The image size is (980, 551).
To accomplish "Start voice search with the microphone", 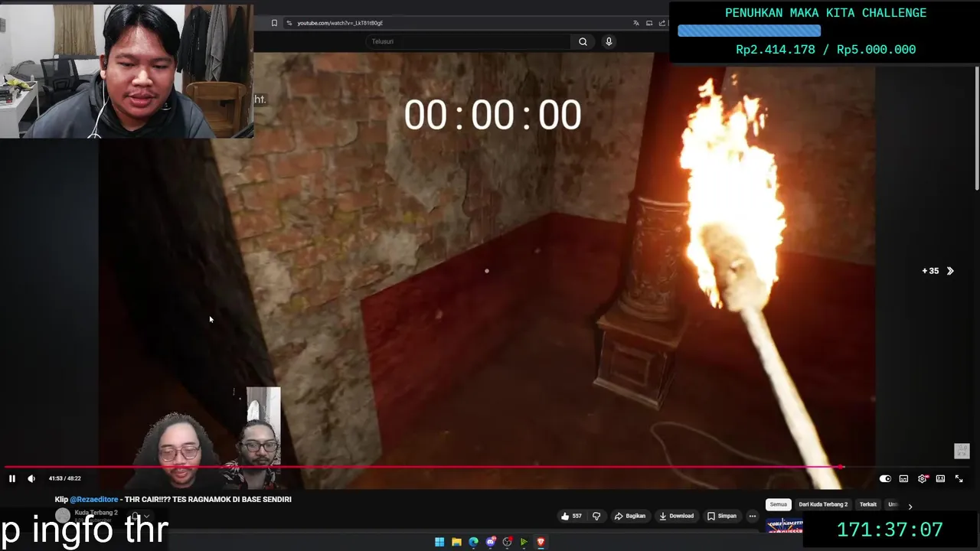I will (x=609, y=41).
